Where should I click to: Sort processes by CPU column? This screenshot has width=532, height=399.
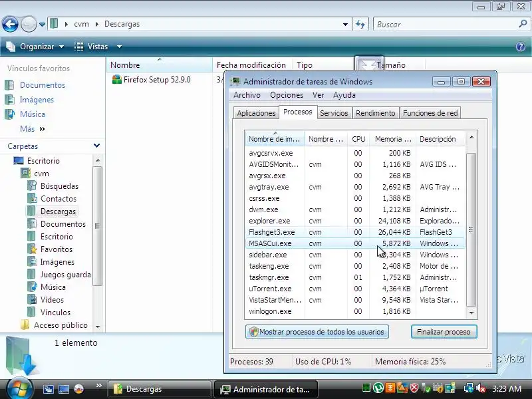tap(358, 139)
